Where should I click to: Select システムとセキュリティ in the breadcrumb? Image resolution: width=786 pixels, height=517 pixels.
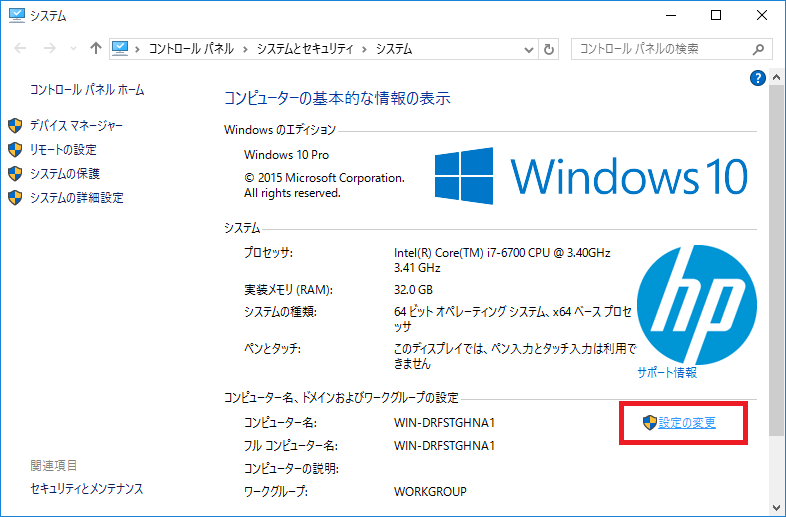coord(305,49)
